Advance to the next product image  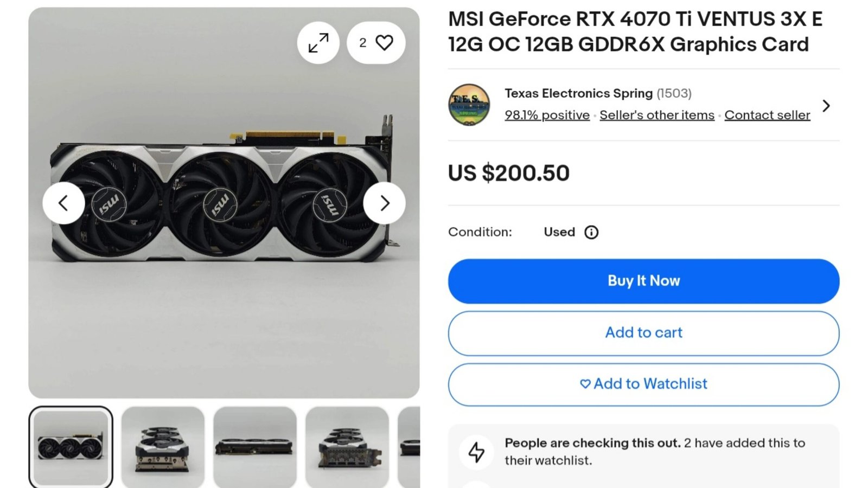[x=385, y=203]
